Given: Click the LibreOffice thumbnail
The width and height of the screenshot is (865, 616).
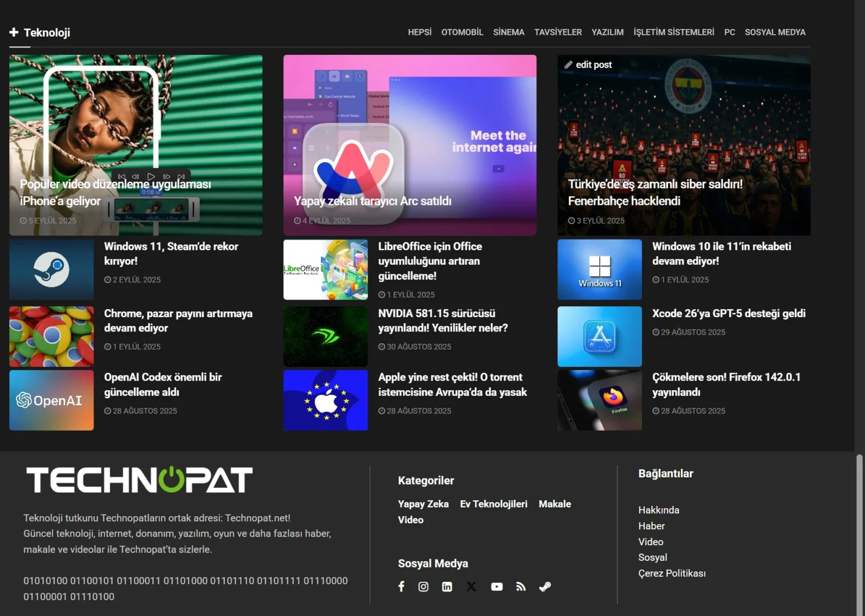Looking at the screenshot, I should tap(326, 269).
